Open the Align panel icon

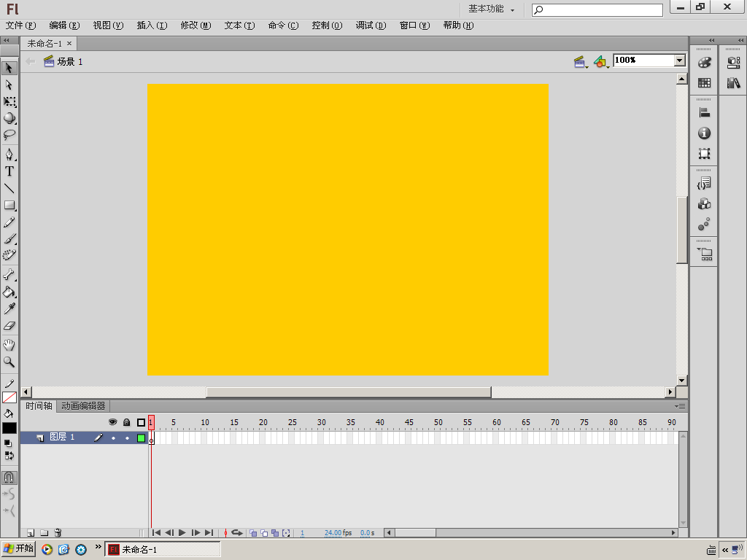point(704,113)
